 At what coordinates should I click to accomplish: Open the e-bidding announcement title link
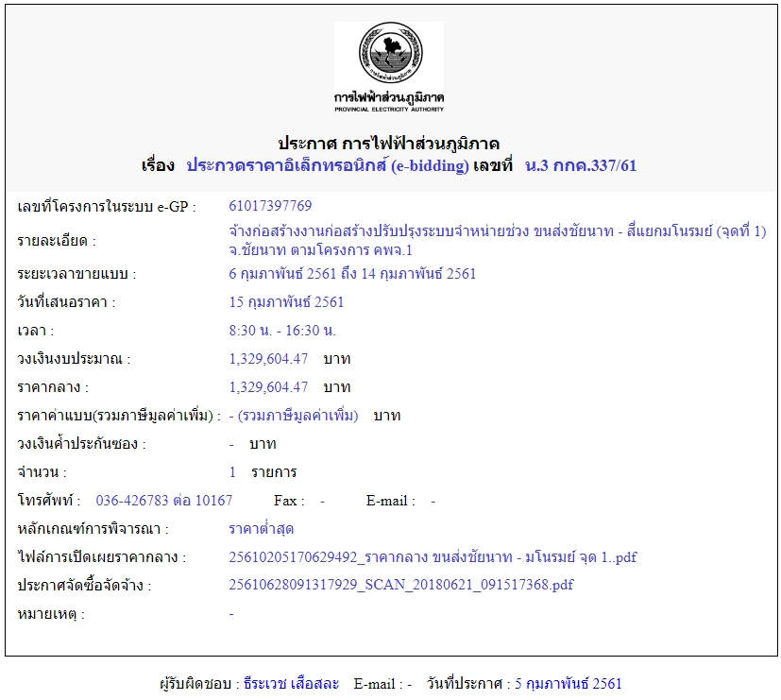tap(328, 165)
